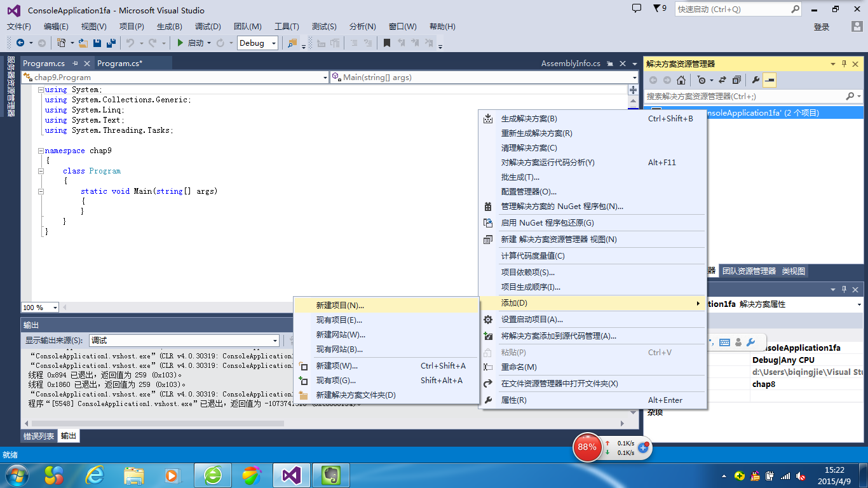Open the 调试(D) menu
This screenshot has height=488, width=868.
208,26
